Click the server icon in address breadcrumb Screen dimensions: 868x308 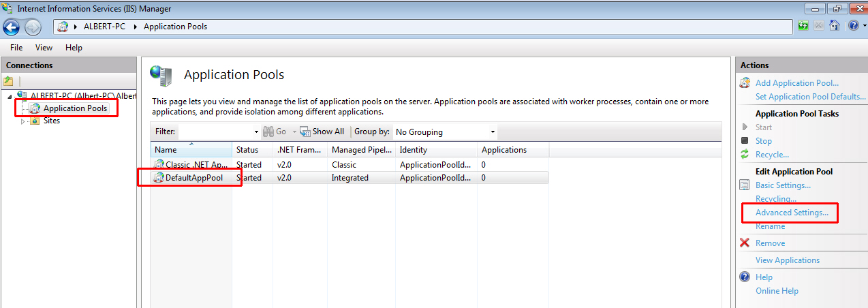pyautogui.click(x=63, y=27)
